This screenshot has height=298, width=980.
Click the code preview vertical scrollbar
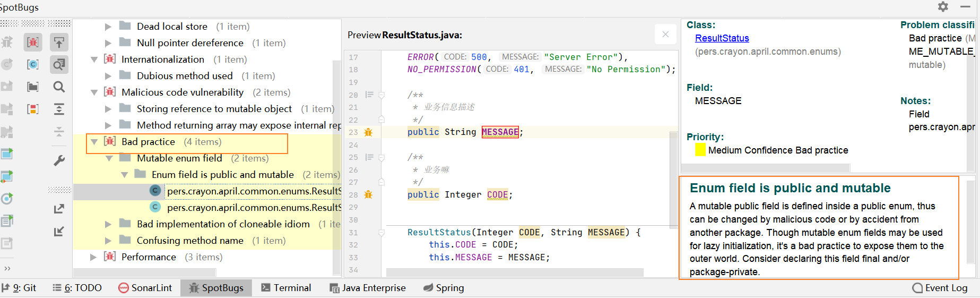point(673,180)
